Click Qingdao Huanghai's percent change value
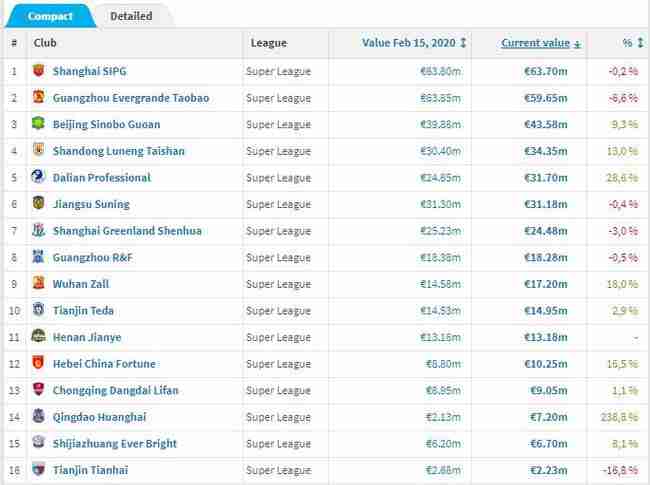This screenshot has height=485, width=650. pos(619,417)
